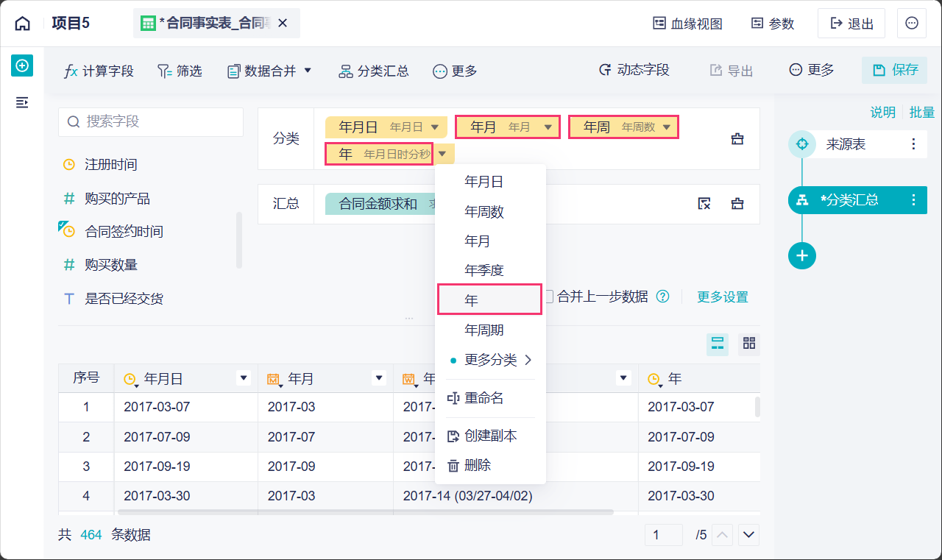Toggle the sidebar list collapse icon

pos(22,102)
